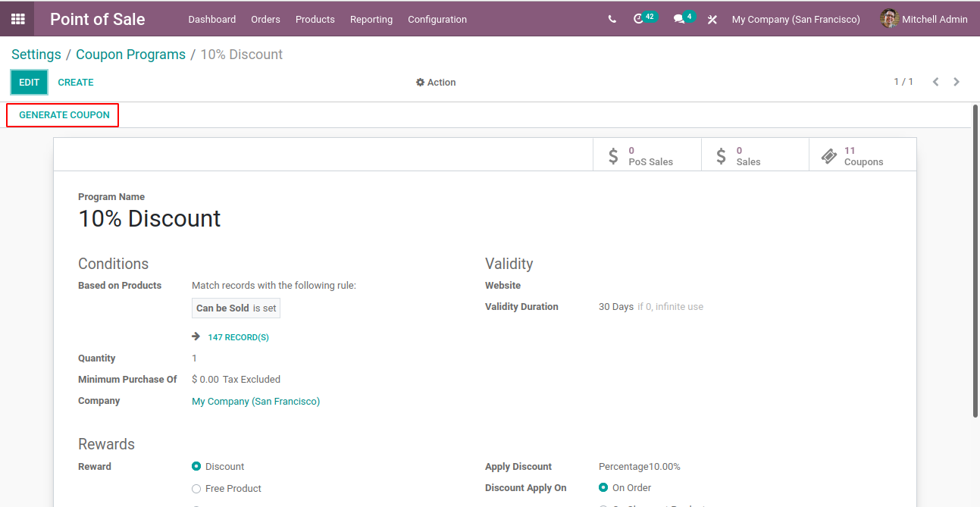Open activities clock icon with 42 badge

(x=644, y=18)
